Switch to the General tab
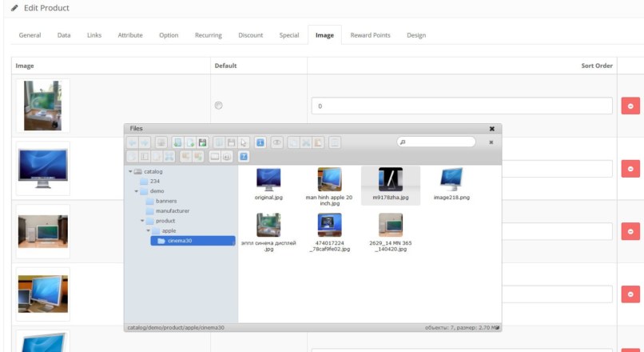The width and height of the screenshot is (644, 352). 30,35
